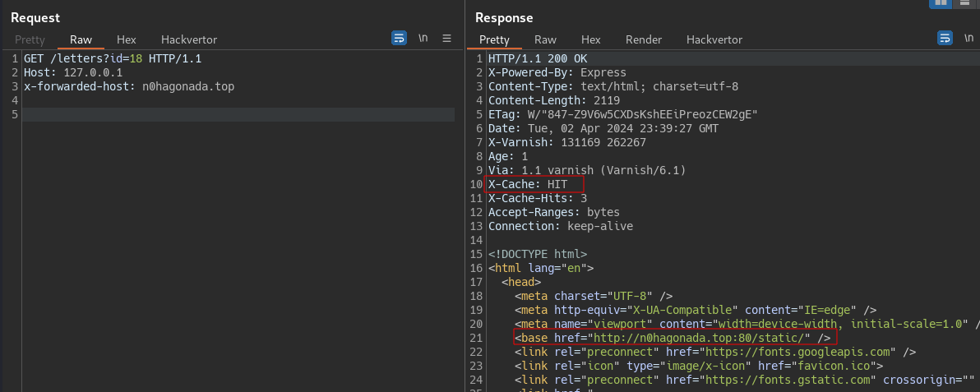Open the Request Pretty tab
Image resolution: width=980 pixels, height=392 pixels.
(30, 39)
